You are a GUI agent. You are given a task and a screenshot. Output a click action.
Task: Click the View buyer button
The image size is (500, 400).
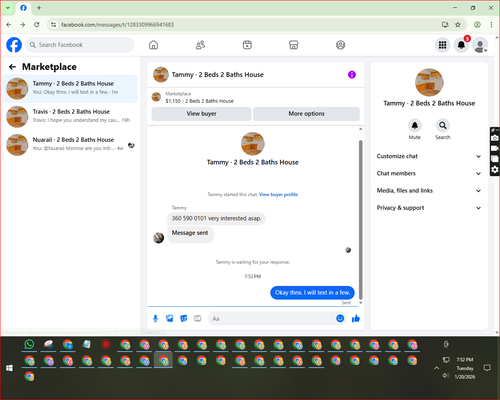point(201,114)
